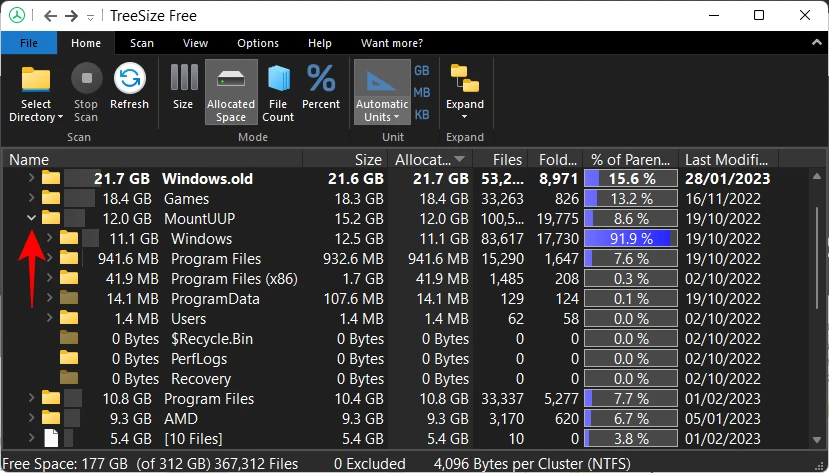Image resolution: width=829 pixels, height=473 pixels.
Task: Select GB as the display unit
Action: 422,71
